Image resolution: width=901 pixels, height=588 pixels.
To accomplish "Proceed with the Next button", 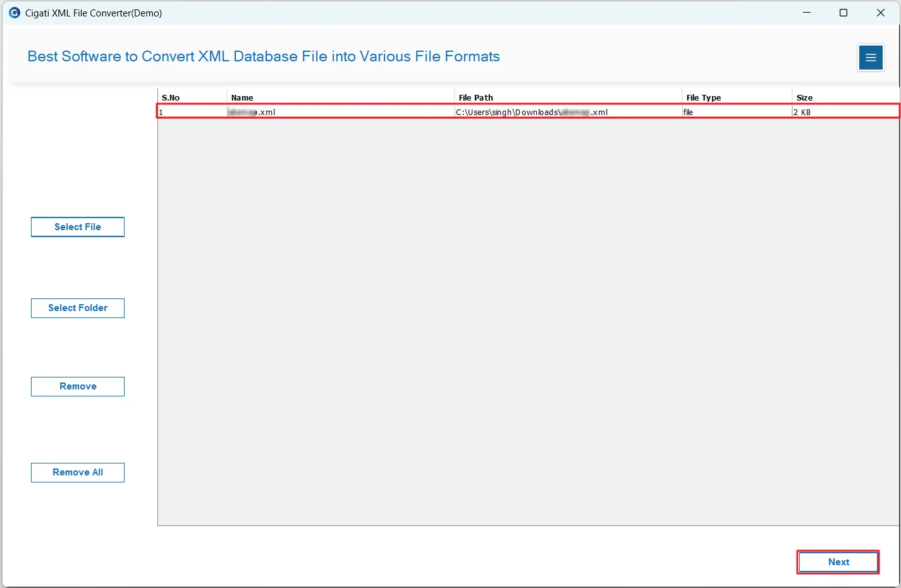I will pyautogui.click(x=838, y=562).
